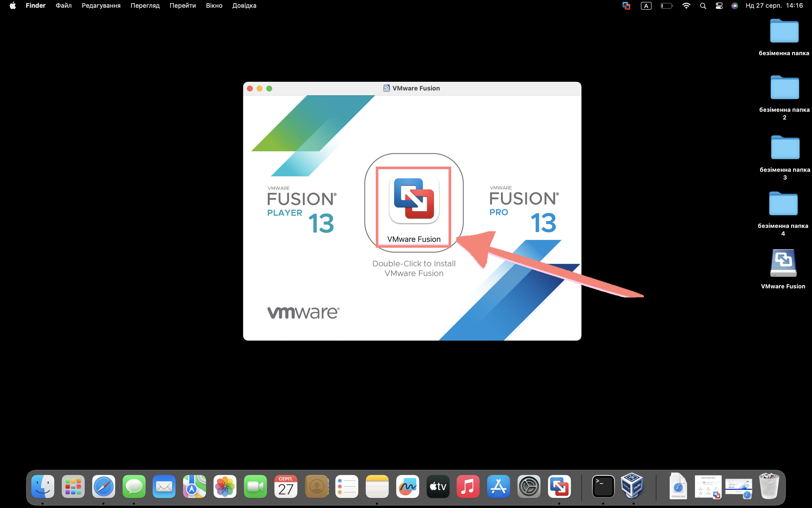Open Apple TV from the Dock
812x508 pixels.
coord(438,486)
